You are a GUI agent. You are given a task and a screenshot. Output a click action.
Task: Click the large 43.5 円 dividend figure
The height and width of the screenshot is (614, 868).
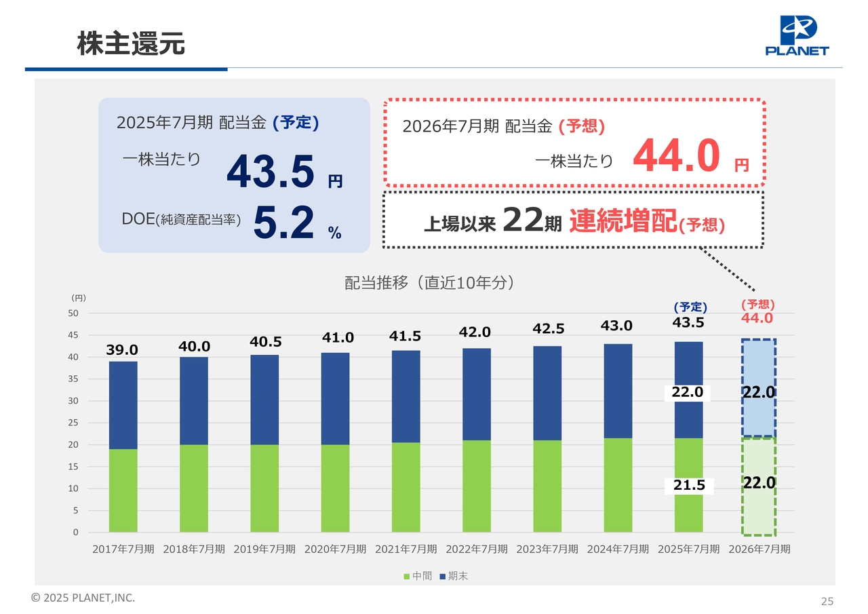(x=271, y=172)
